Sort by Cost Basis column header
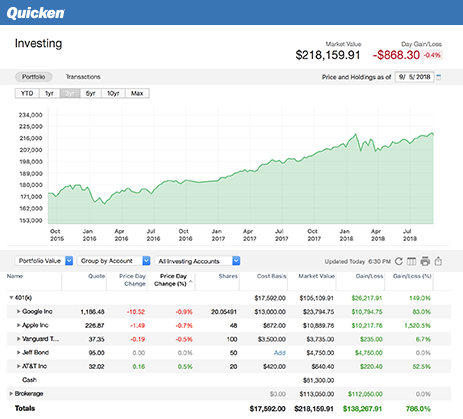The image size is (463, 419). [x=271, y=276]
